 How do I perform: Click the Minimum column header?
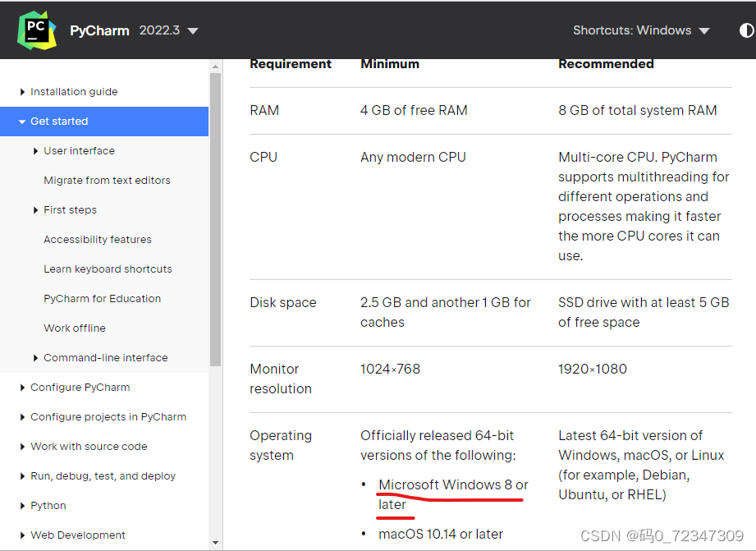click(390, 64)
